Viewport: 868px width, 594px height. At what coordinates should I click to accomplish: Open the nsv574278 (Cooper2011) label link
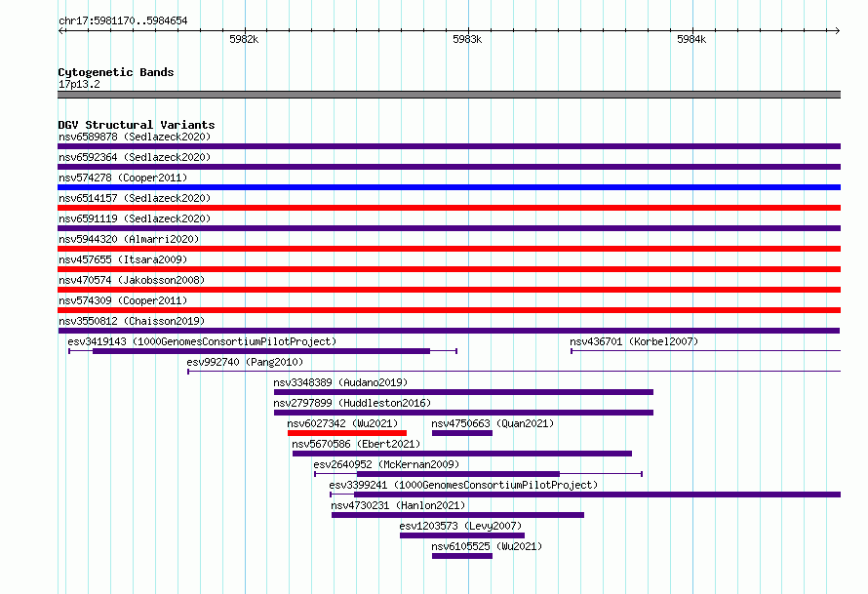123,178
